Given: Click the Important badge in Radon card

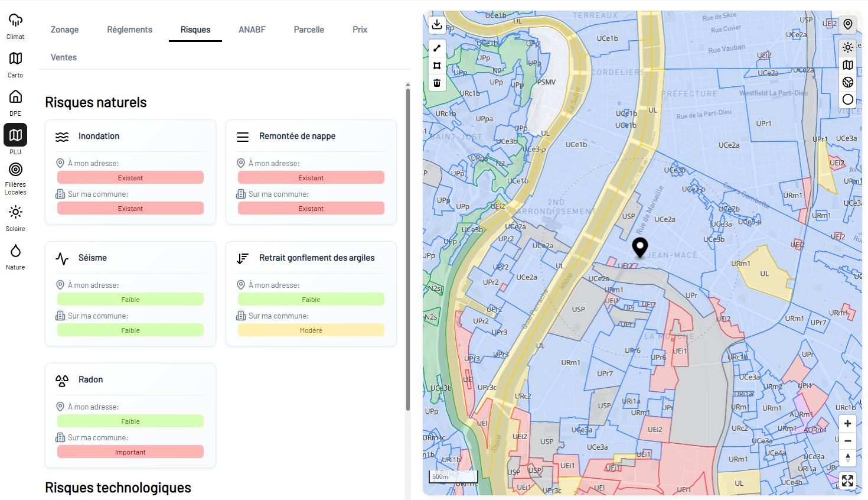Looking at the screenshot, I should pyautogui.click(x=130, y=452).
